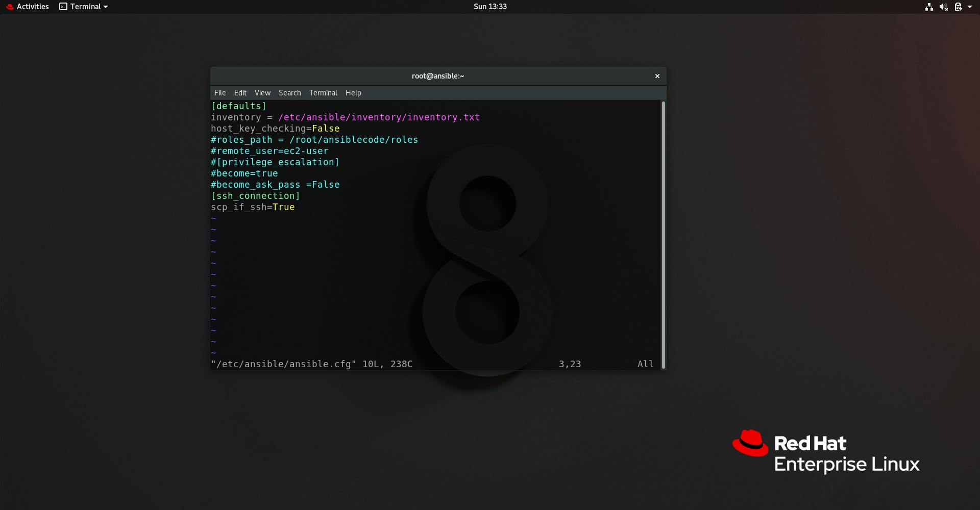The height and width of the screenshot is (510, 980).
Task: Click the scp_if_ssh=True line
Action: (253, 207)
